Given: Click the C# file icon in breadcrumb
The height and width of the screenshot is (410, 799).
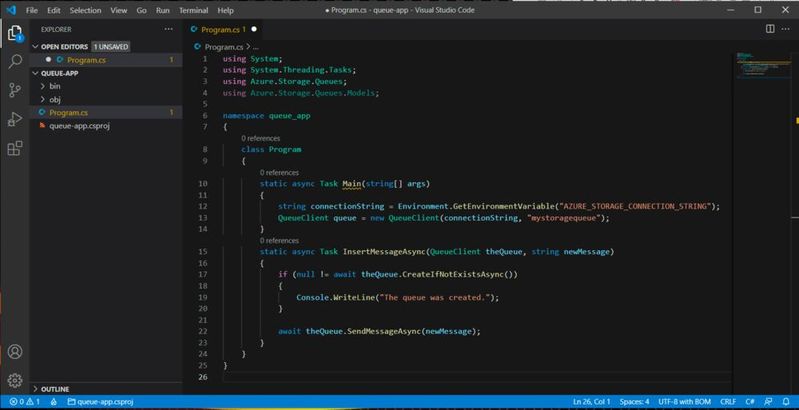Looking at the screenshot, I should [197, 47].
